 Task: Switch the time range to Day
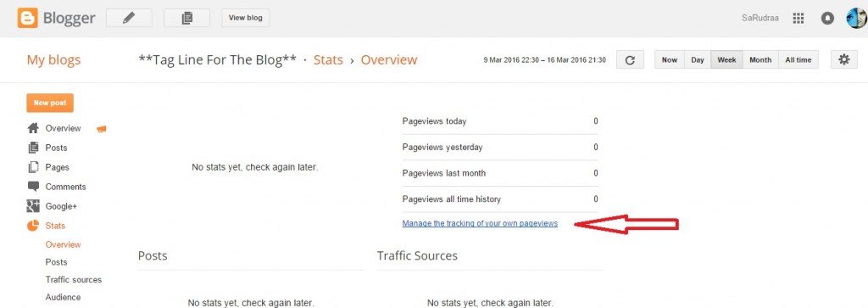[698, 60]
